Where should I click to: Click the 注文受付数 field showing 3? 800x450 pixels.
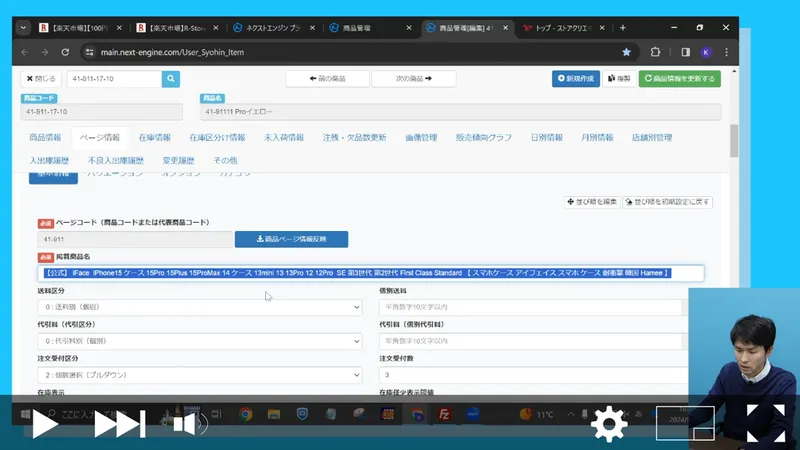[x=533, y=375]
